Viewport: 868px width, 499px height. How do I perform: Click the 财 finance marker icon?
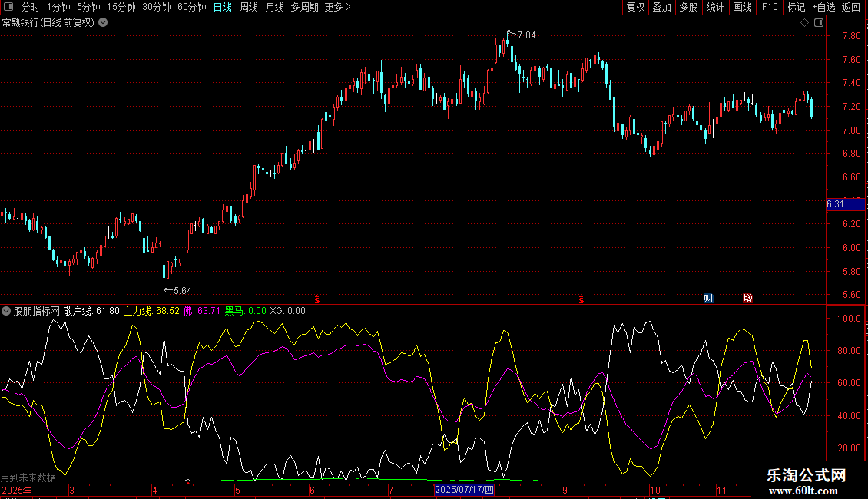[x=708, y=299]
